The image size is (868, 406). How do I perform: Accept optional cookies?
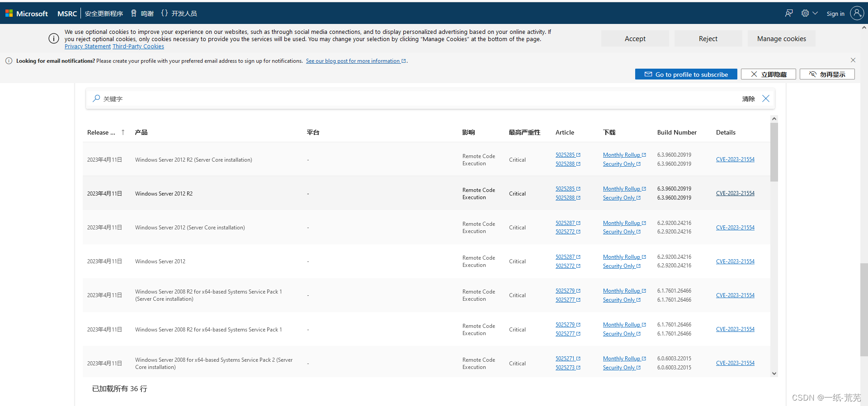point(635,38)
